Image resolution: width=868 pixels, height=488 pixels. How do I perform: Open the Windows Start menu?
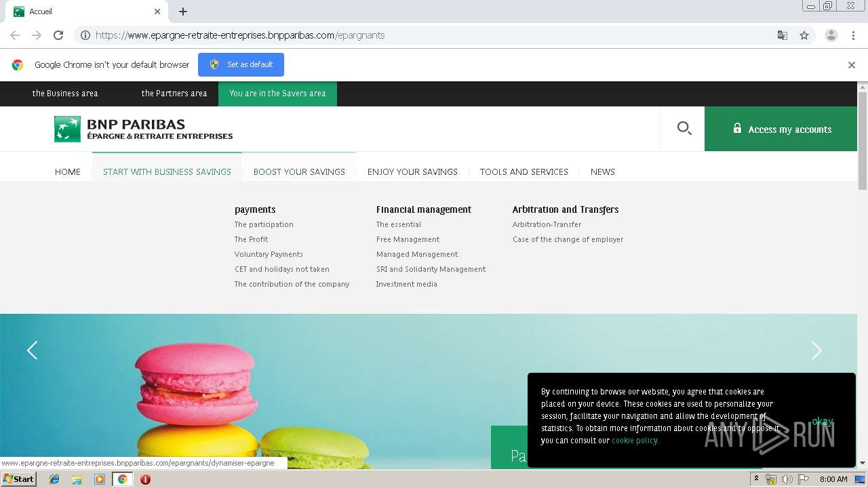[19, 479]
